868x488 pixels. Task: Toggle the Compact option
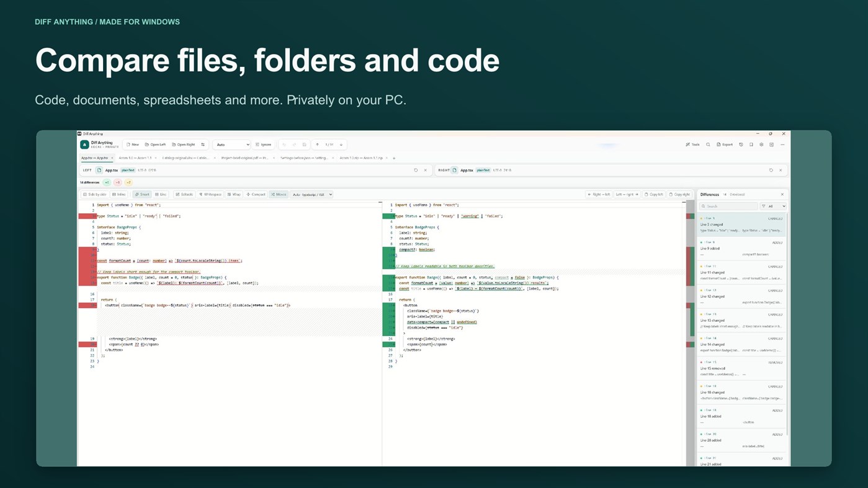click(x=256, y=195)
